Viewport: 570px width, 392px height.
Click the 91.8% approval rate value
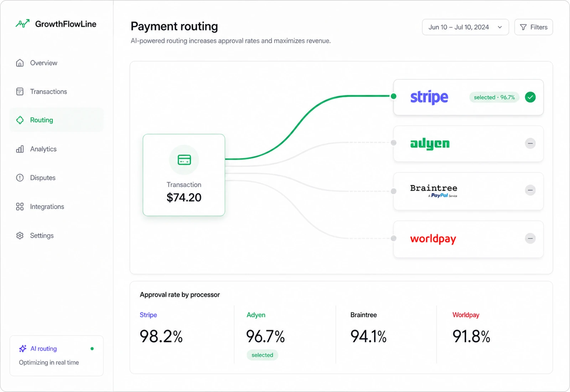tap(471, 336)
